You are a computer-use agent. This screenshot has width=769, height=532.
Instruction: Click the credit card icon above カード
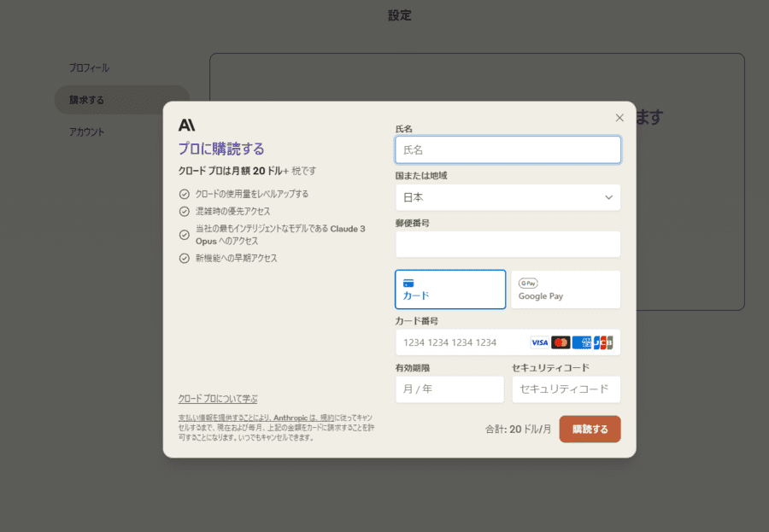tap(408, 283)
